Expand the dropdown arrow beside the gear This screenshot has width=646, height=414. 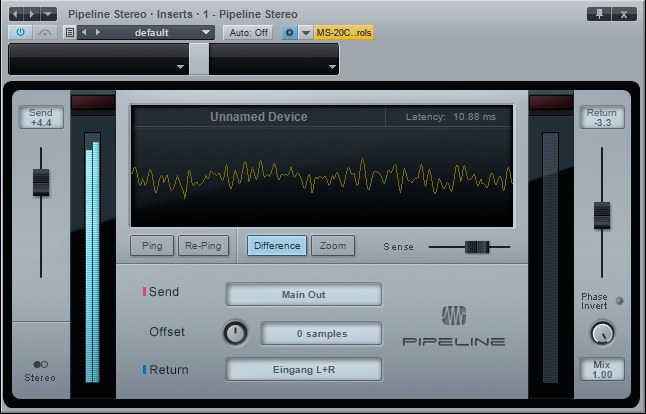[x=306, y=32]
